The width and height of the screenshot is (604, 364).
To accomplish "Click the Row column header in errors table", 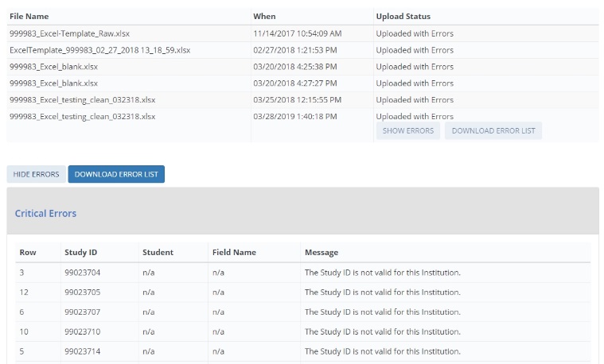I will click(x=28, y=252).
